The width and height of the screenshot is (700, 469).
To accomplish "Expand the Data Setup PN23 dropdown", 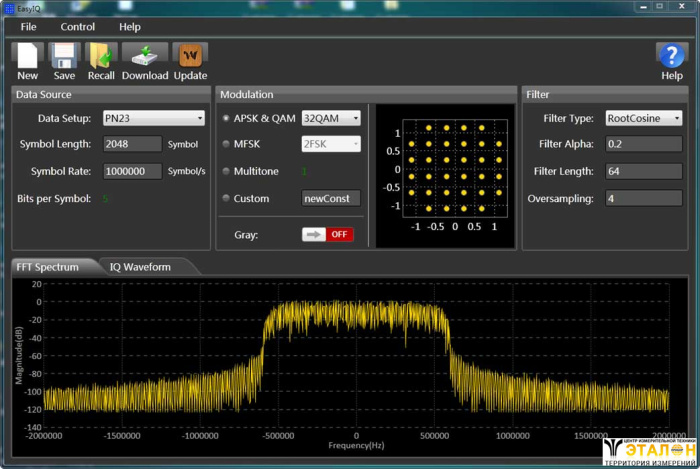I will (x=154, y=118).
